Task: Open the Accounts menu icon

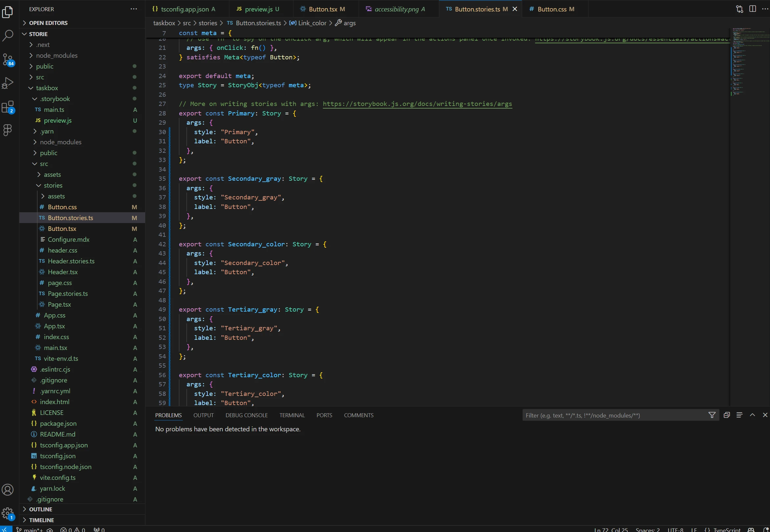Action: pos(8,490)
